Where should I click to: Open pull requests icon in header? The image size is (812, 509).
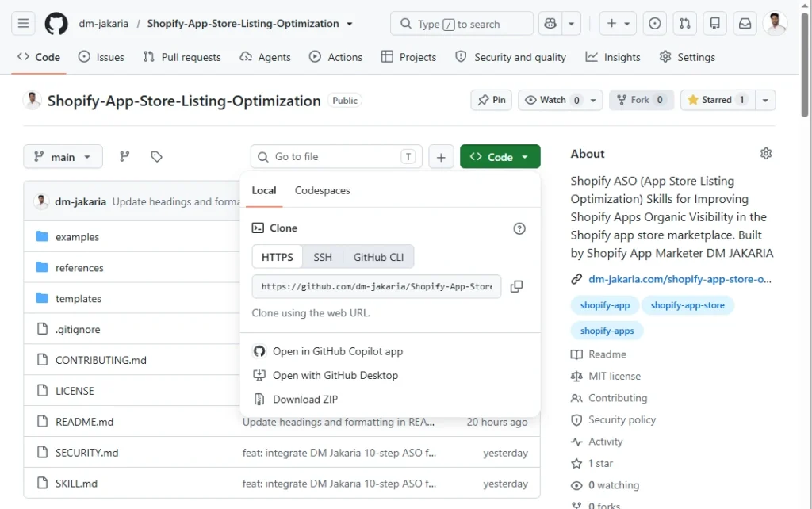pyautogui.click(x=684, y=23)
